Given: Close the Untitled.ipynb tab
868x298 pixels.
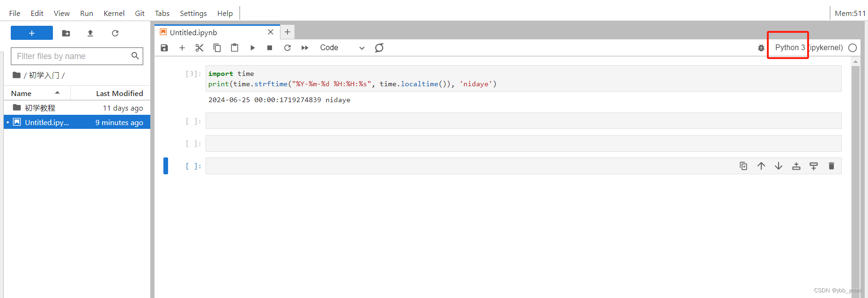Looking at the screenshot, I should [271, 32].
